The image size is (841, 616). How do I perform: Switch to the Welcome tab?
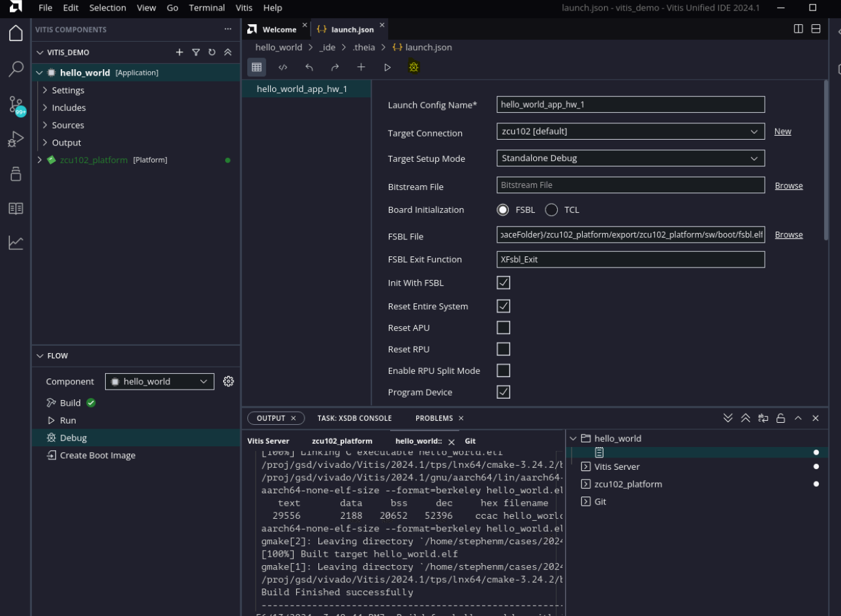pos(279,29)
